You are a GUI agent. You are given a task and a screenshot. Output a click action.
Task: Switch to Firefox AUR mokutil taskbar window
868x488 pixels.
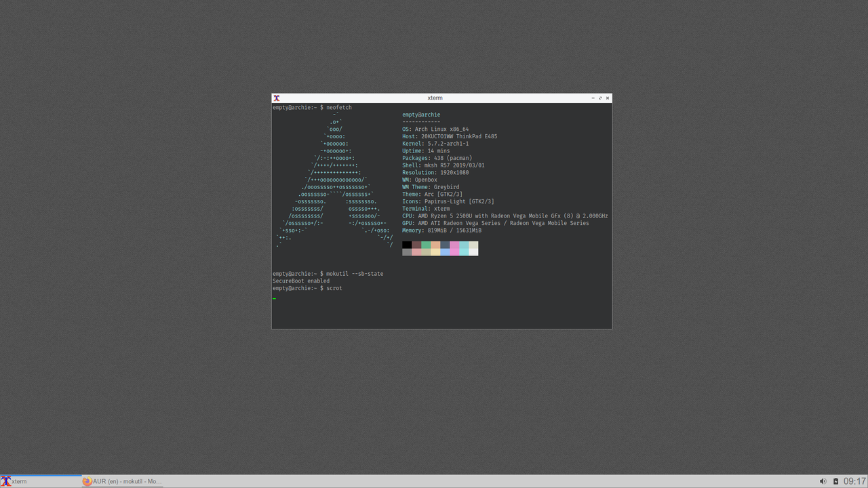[122, 481]
